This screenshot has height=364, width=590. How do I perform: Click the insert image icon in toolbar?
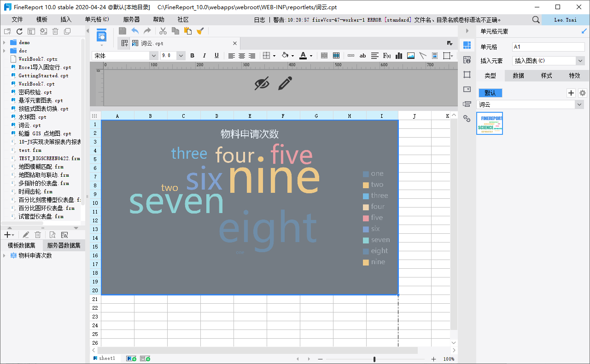[x=411, y=56]
